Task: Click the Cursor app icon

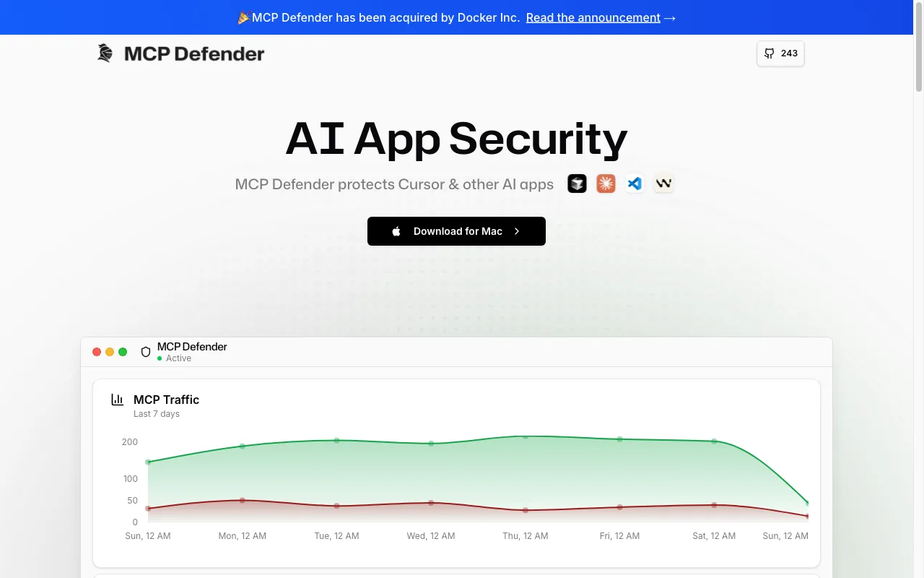Action: [x=577, y=184]
